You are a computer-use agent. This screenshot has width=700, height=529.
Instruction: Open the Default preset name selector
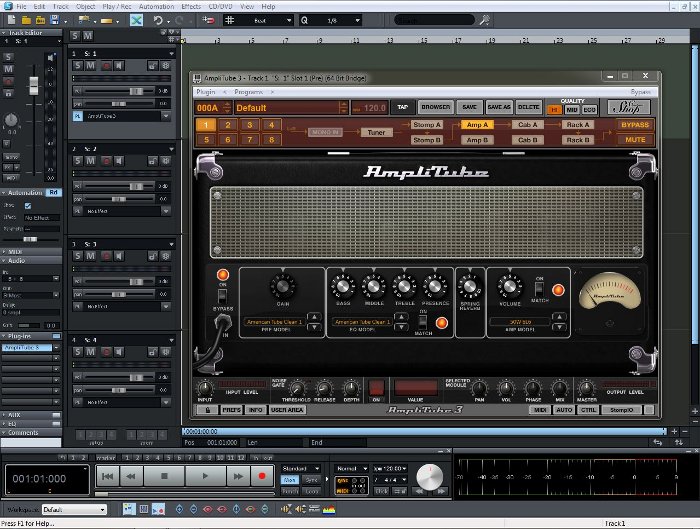(292, 108)
